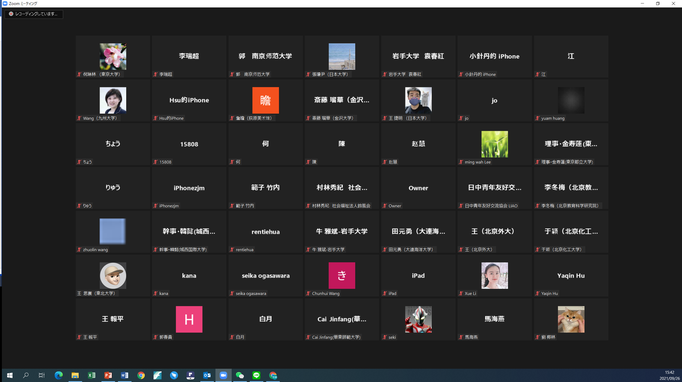Click the taskbar search magnifier icon
Image resolution: width=682 pixels, height=382 pixels.
(x=26, y=375)
